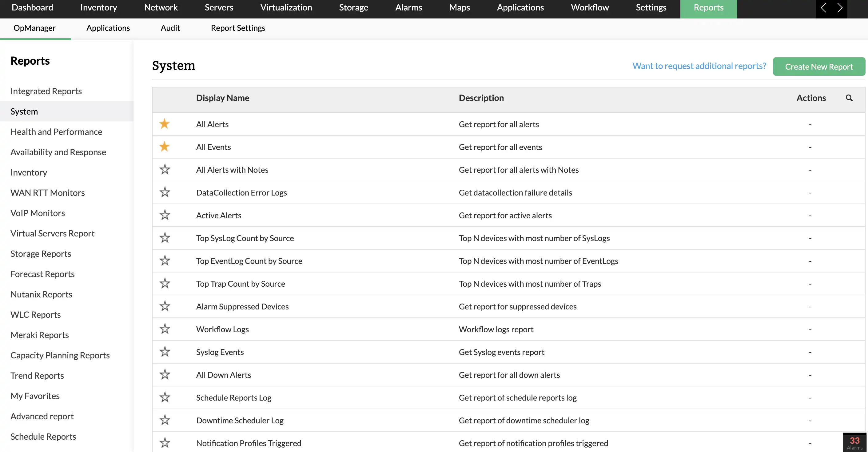Open the Alarms tab in the top navigation
This screenshot has width=868, height=452.
tap(408, 7)
